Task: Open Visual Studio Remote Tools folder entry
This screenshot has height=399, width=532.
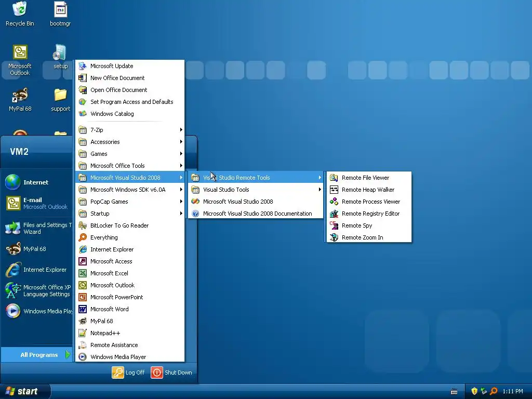Action: pos(256,178)
